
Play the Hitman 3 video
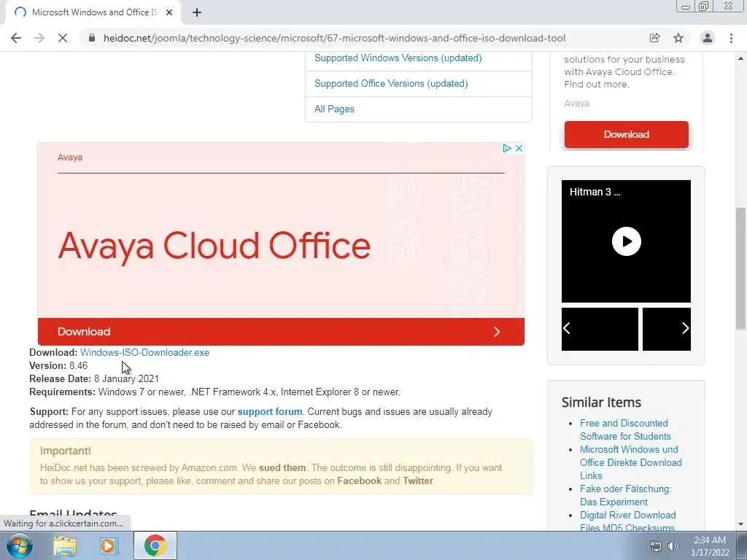point(626,241)
